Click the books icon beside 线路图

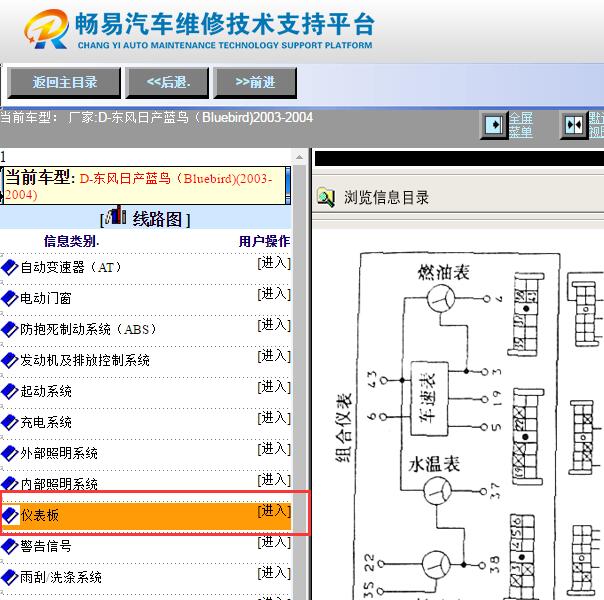pyautogui.click(x=116, y=216)
